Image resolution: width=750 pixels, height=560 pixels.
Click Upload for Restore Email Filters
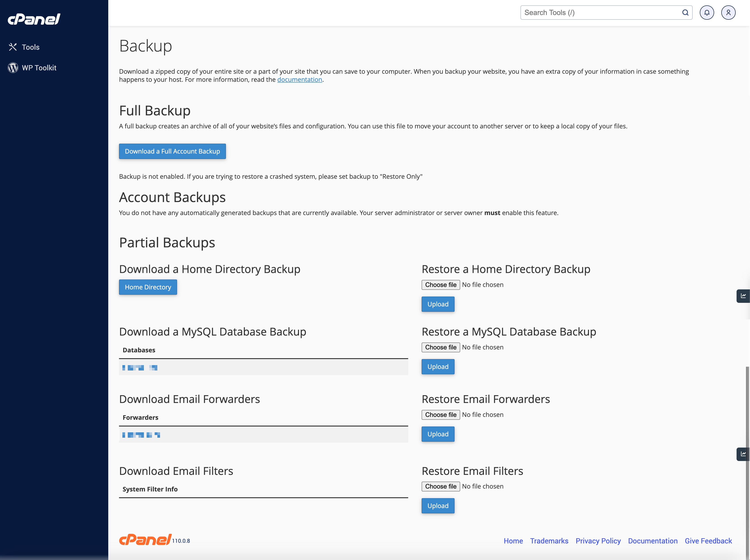coord(438,505)
